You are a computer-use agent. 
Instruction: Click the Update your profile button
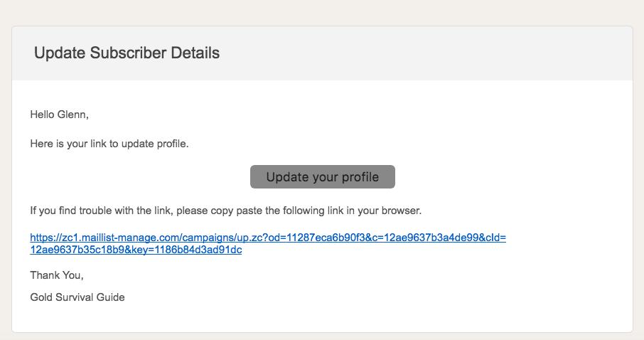323,177
